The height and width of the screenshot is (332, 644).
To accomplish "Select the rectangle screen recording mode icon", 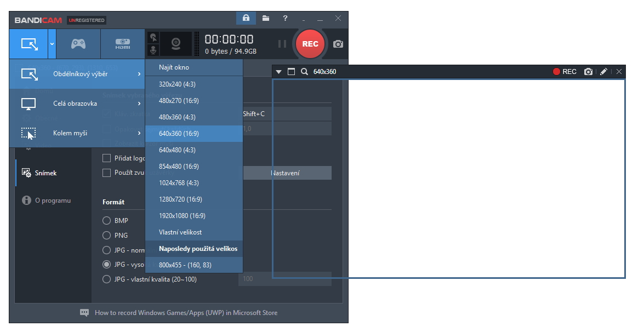I will [29, 44].
